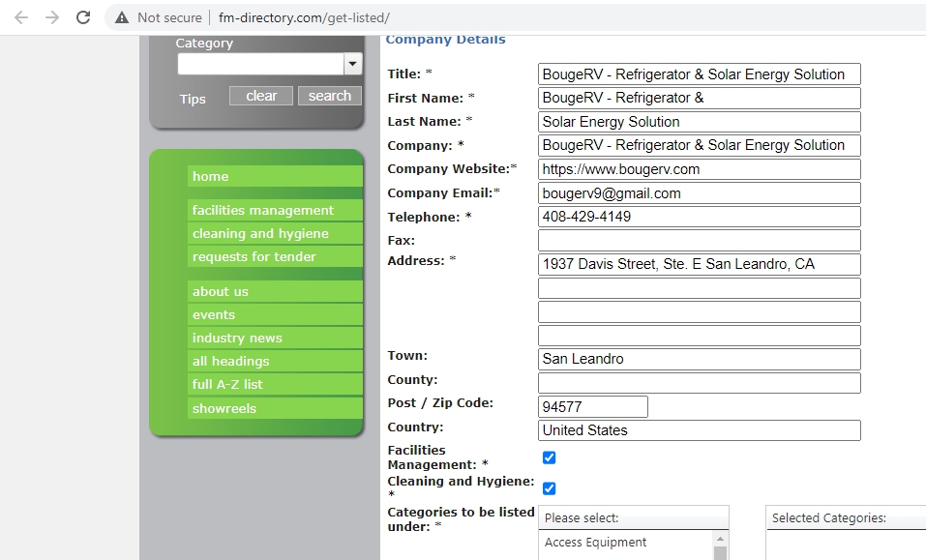Click the Please select: list header
Image resolution: width=926 pixels, height=560 pixels.
click(x=634, y=517)
